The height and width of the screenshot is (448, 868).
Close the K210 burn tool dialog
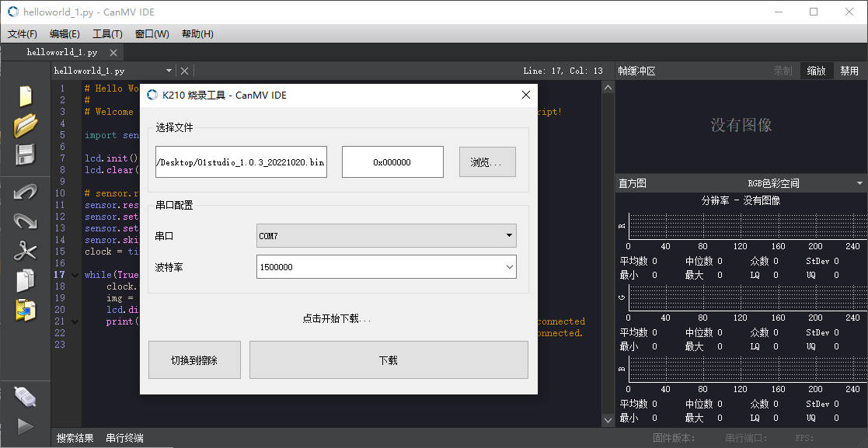click(x=526, y=96)
